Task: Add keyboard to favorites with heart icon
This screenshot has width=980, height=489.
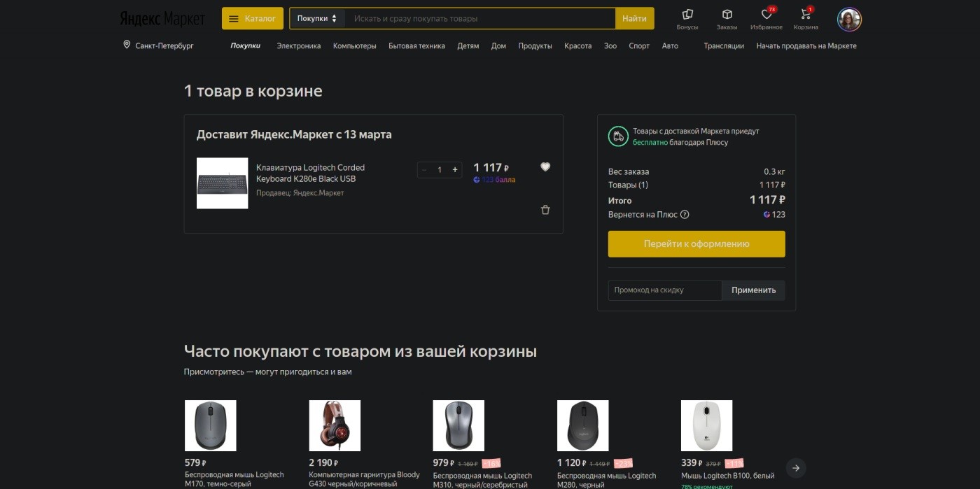Action: 545,166
